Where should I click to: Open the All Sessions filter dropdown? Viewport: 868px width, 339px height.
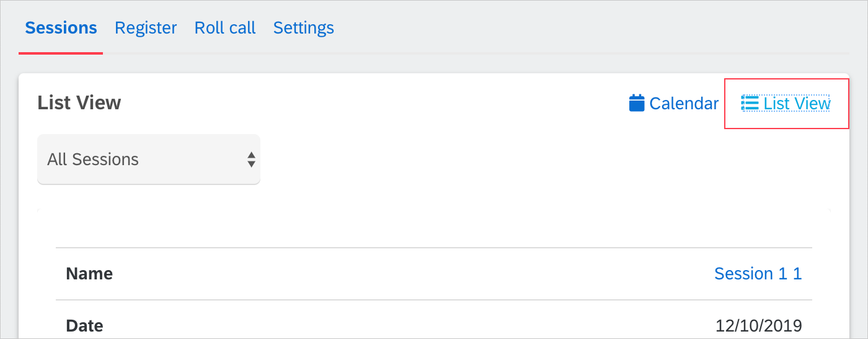click(149, 160)
